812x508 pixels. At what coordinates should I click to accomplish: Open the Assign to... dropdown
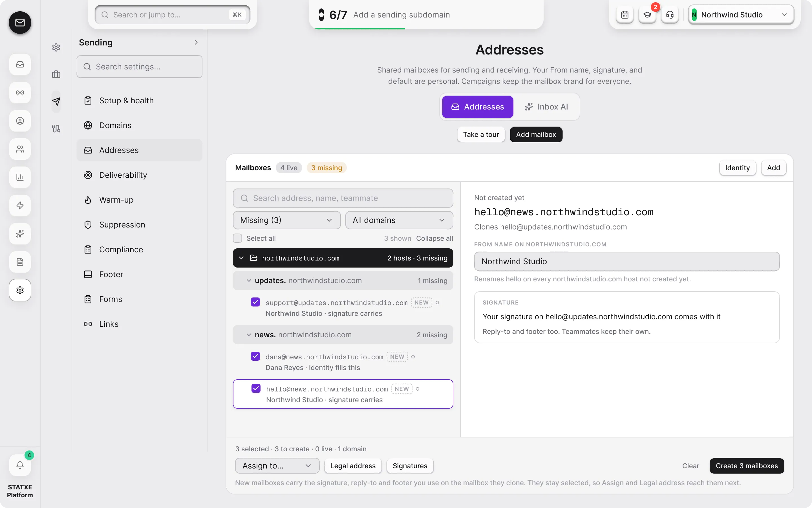(x=277, y=466)
